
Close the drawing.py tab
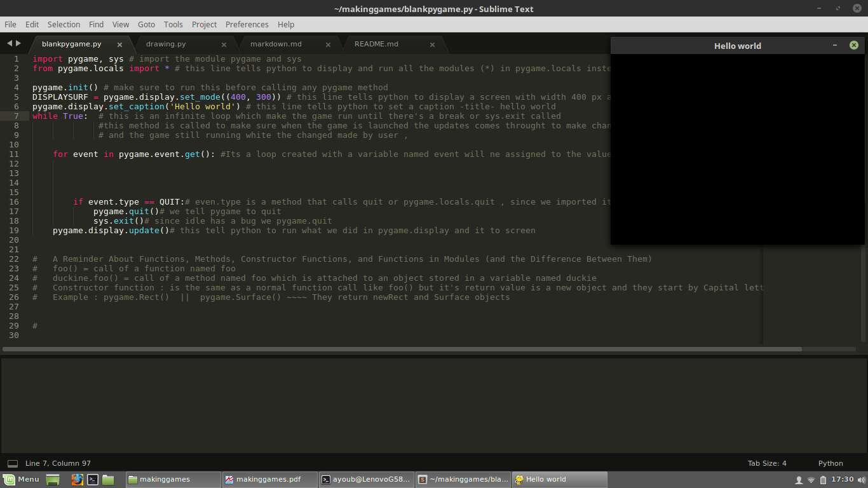[224, 44]
